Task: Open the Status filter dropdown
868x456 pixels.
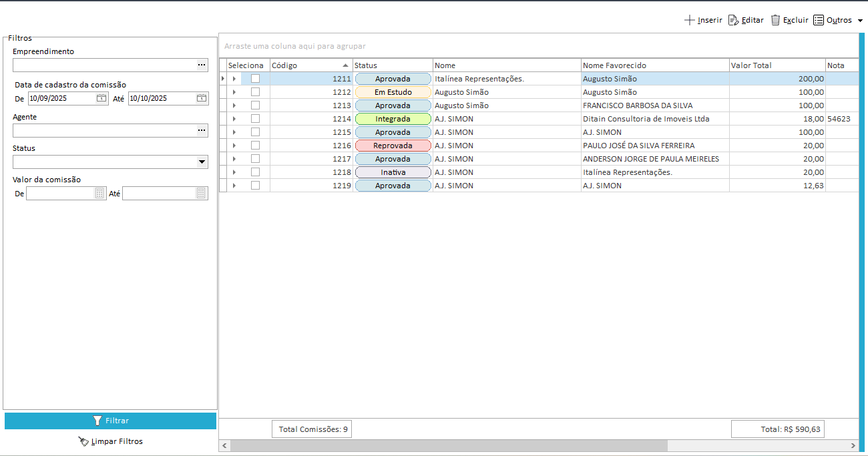Action: pos(202,162)
